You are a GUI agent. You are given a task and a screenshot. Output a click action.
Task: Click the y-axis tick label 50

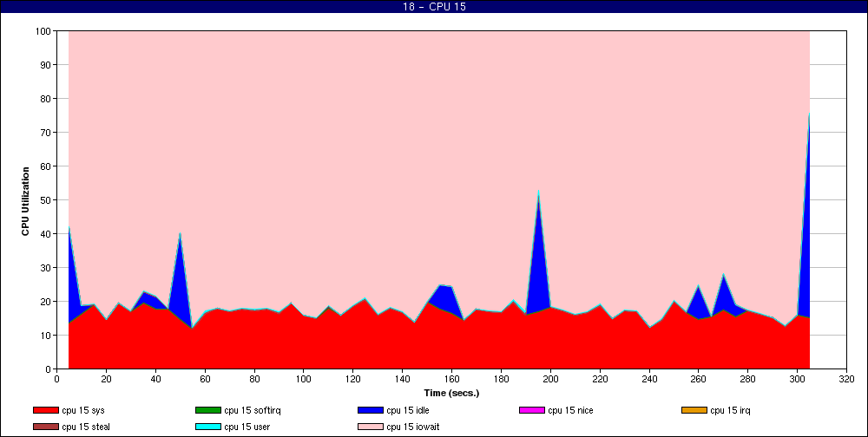tap(46, 200)
